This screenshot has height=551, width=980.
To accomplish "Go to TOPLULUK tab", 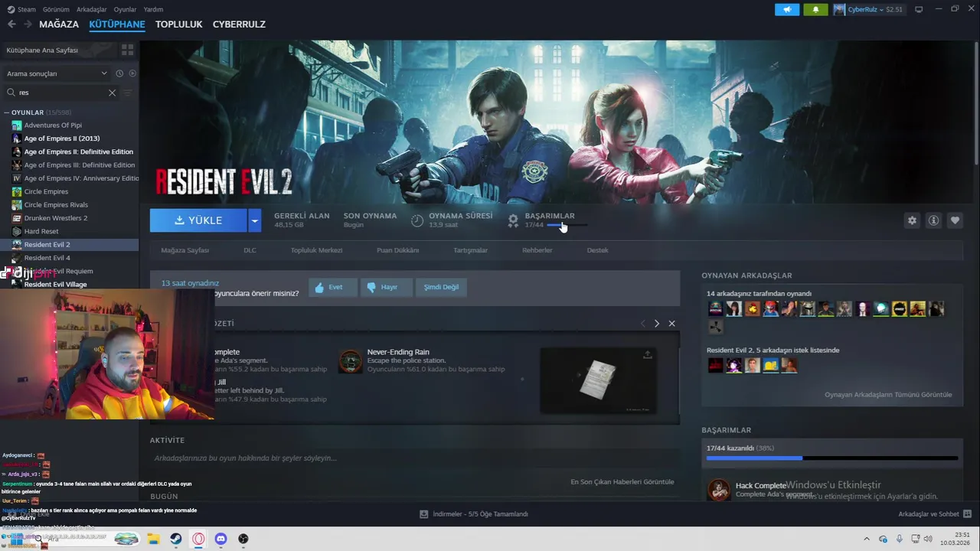I will 178,24.
